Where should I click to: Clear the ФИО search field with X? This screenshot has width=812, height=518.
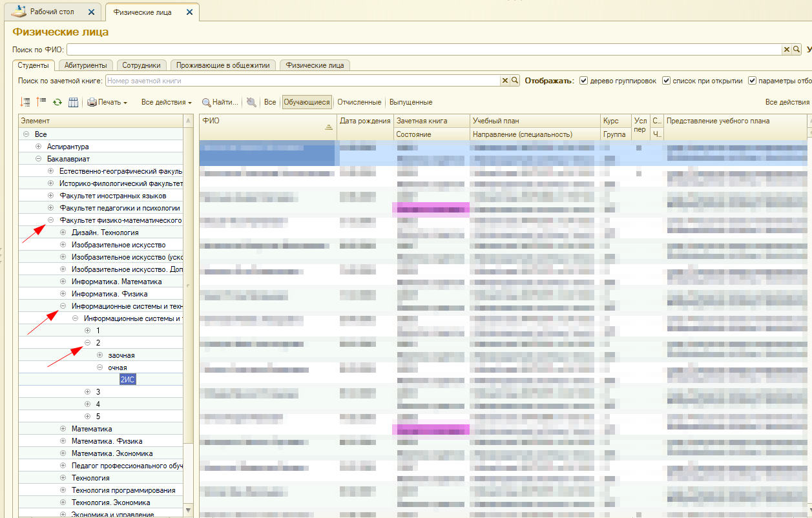click(787, 50)
